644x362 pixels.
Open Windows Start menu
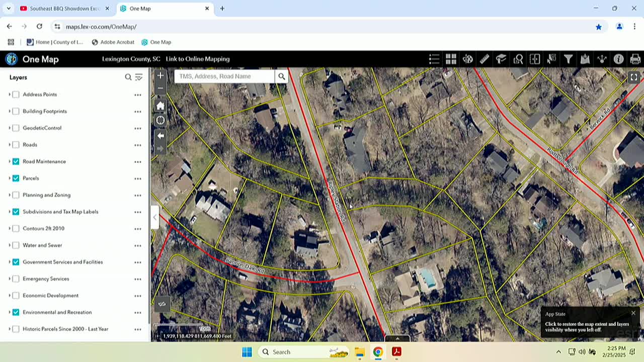(247, 352)
